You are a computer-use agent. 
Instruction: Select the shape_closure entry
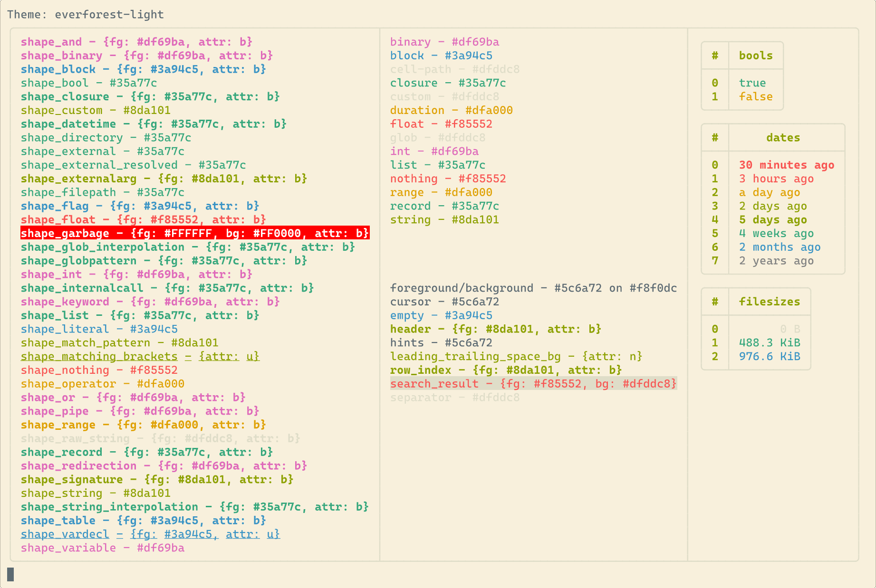click(150, 97)
